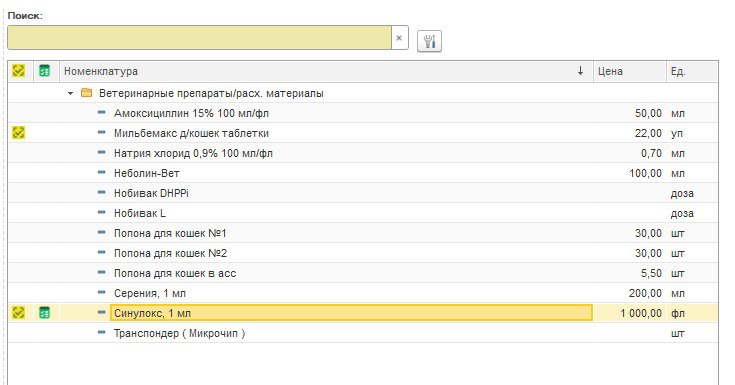Screen dimensions: 735x385
Task: Select the Нобивак DHPPi item
Action: (x=151, y=193)
